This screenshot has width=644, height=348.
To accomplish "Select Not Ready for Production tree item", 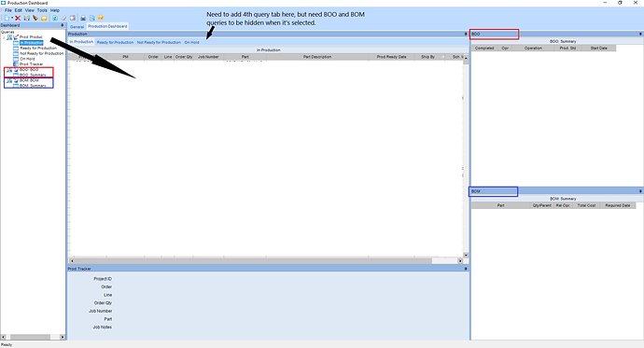I will click(x=42, y=53).
